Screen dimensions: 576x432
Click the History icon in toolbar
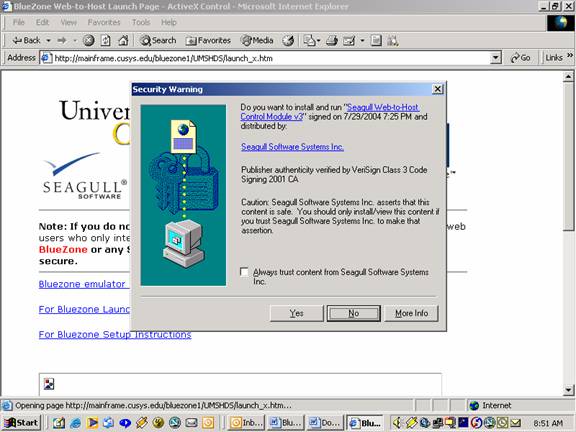tap(288, 40)
